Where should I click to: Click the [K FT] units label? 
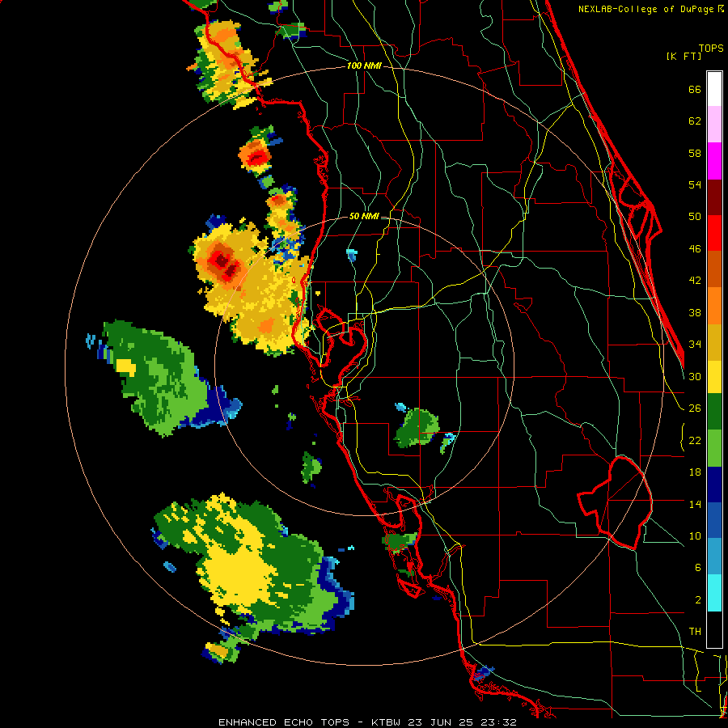coord(684,56)
